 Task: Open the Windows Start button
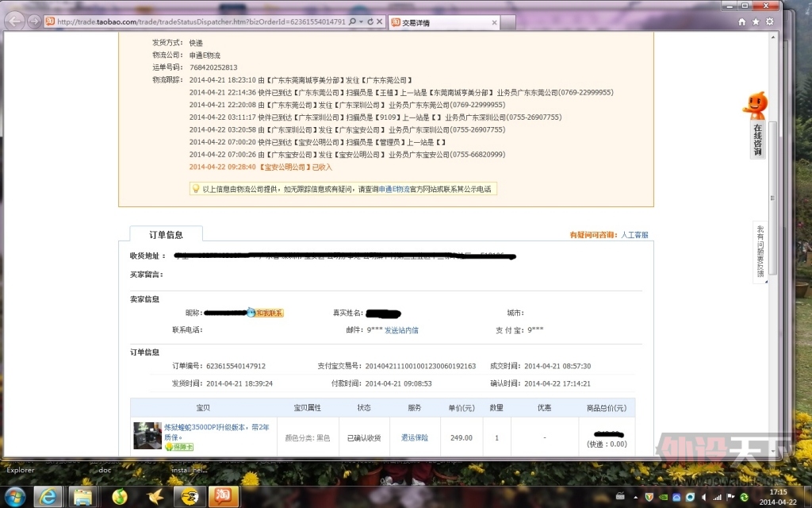[x=14, y=497]
